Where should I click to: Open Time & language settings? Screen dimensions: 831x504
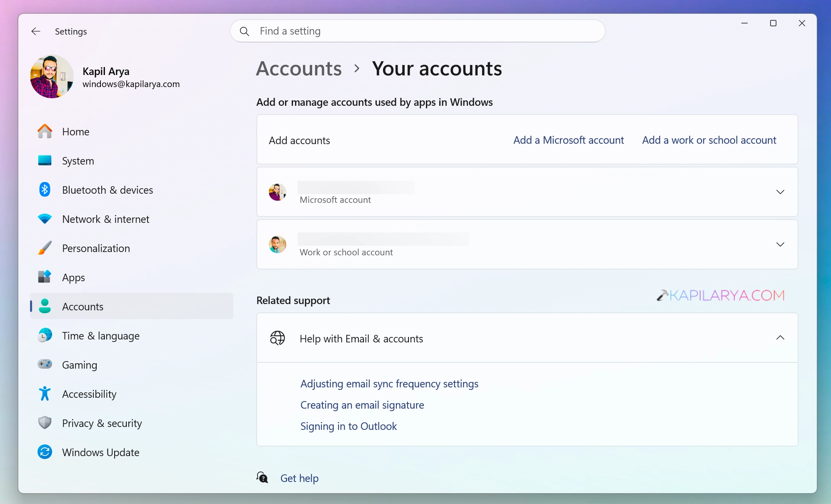pos(132,336)
